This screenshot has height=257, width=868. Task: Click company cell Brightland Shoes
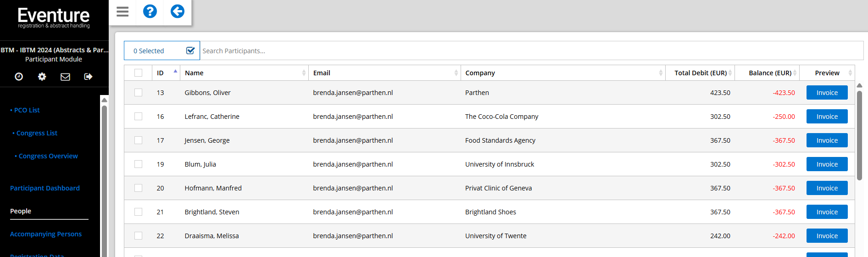[x=490, y=212]
